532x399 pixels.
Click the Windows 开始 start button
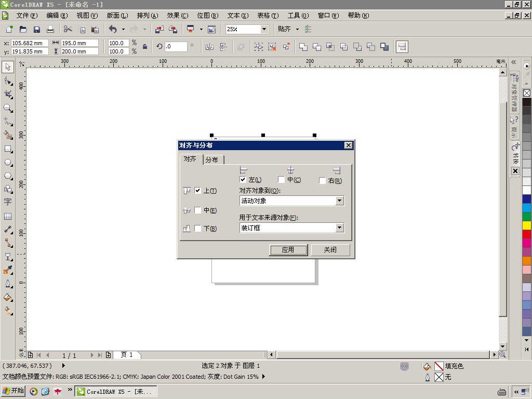pos(13,391)
